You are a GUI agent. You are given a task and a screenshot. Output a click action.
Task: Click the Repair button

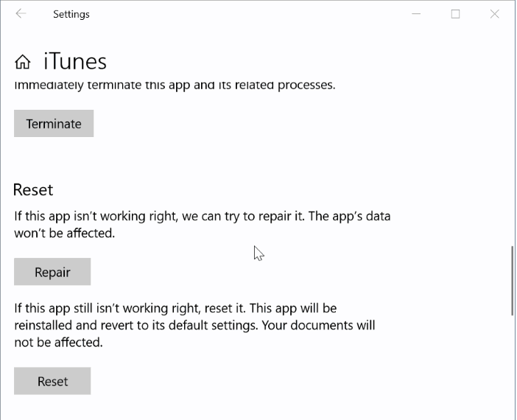point(52,272)
